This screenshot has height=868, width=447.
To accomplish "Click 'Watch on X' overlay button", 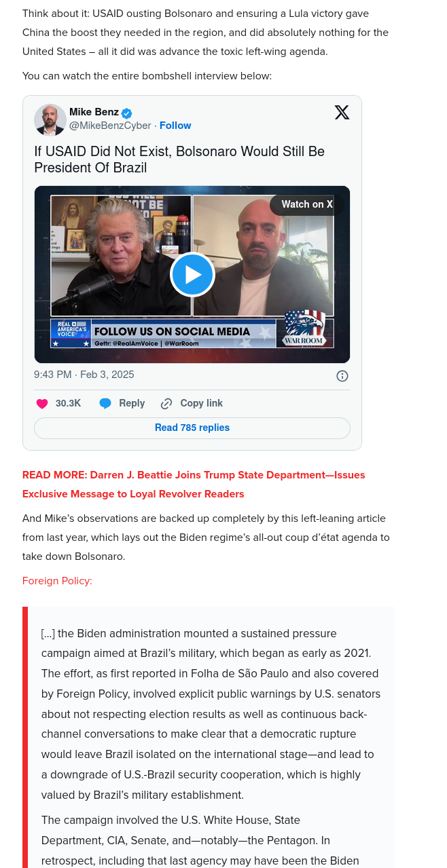I will click(x=307, y=204).
